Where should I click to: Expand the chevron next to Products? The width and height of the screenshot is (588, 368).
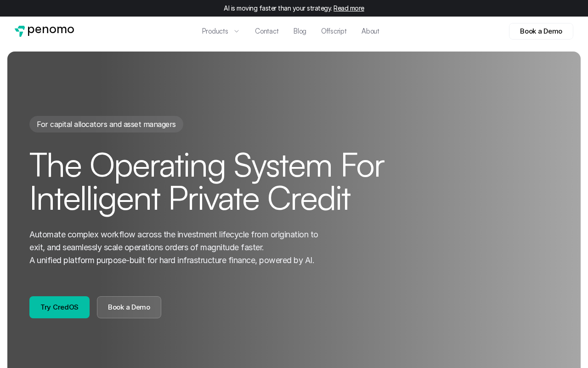click(x=237, y=31)
